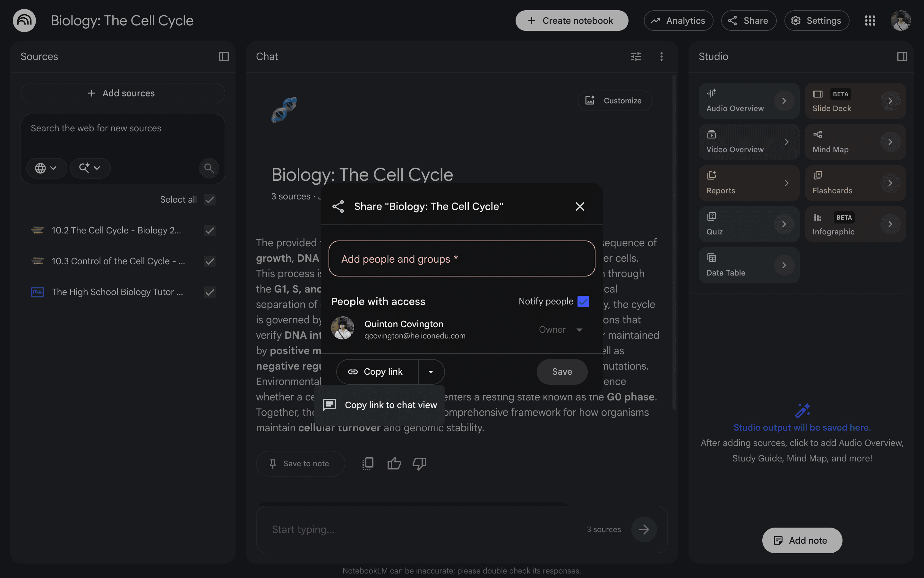Image resolution: width=924 pixels, height=578 pixels.
Task: Expand the web source type dropdown
Action: click(x=46, y=168)
